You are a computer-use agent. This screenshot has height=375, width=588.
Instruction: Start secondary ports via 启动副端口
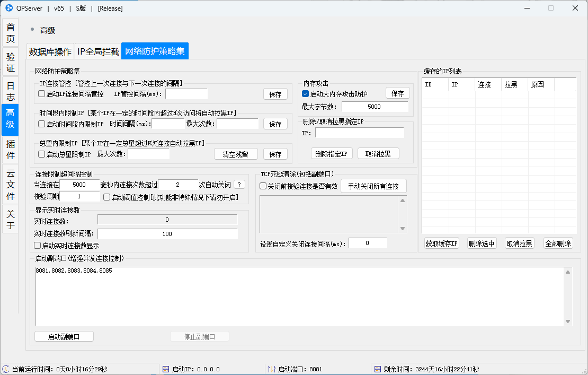point(64,336)
